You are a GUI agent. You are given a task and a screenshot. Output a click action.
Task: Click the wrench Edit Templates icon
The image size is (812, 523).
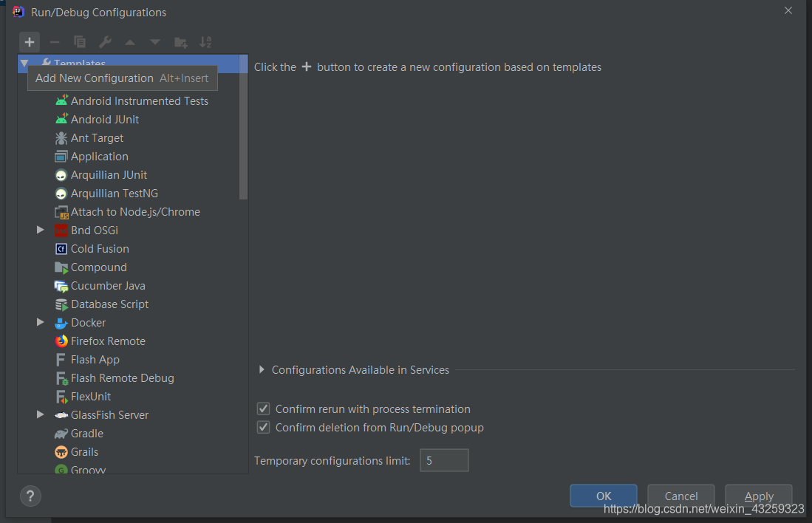click(105, 42)
